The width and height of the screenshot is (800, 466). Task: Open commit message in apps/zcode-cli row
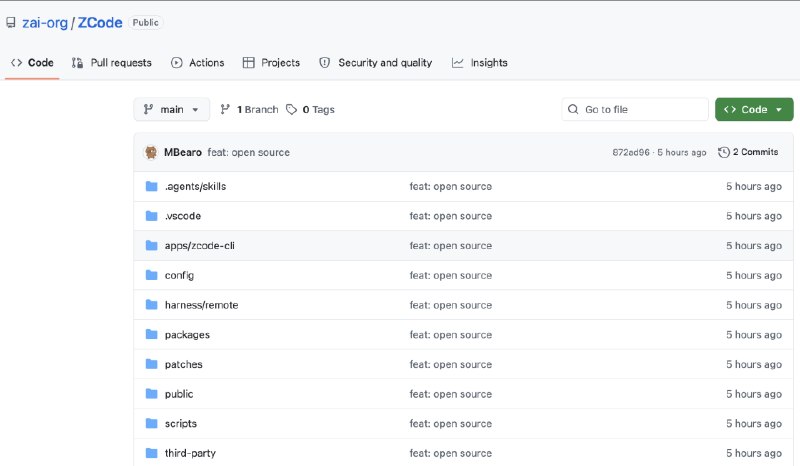[x=451, y=246]
